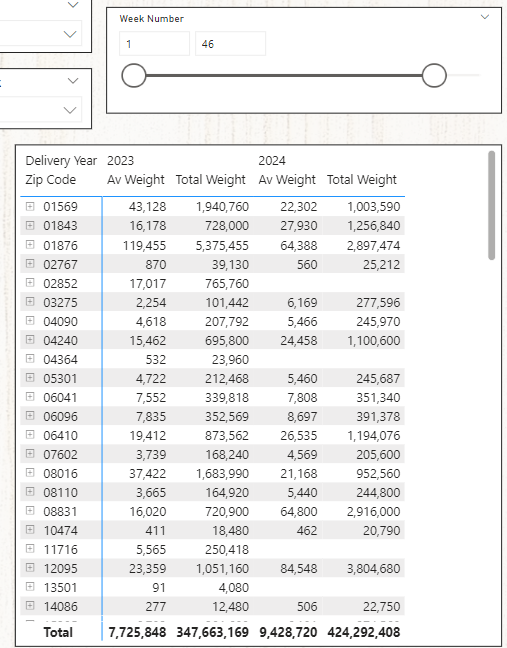Click the vertical scrollbar of the matrix table
The height and width of the screenshot is (648, 507).
[x=491, y=205]
